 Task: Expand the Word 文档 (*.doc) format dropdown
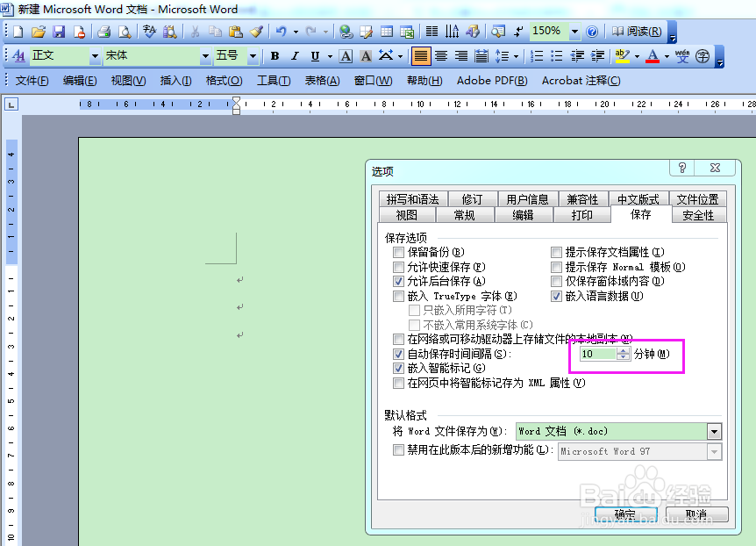click(x=714, y=431)
